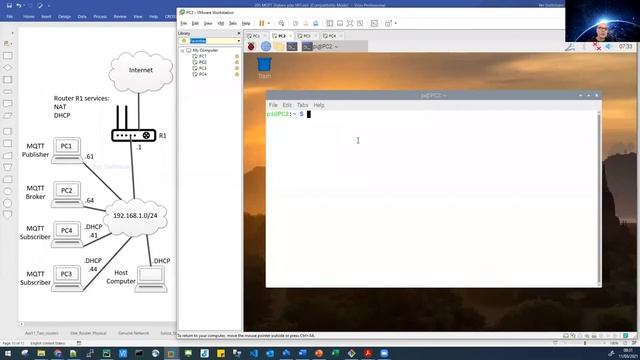Click the VS Code icon in Windows taskbar
Viewport: 640px width, 360px height.
pyautogui.click(x=253, y=353)
